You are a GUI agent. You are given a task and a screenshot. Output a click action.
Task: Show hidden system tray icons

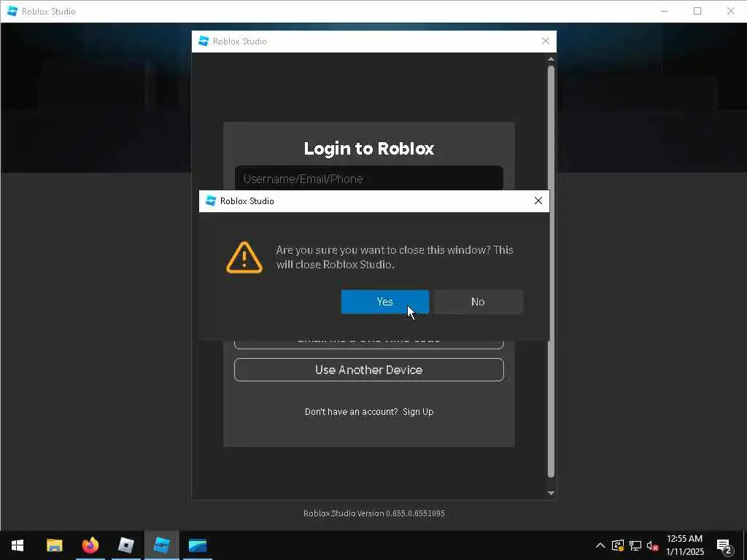600,545
